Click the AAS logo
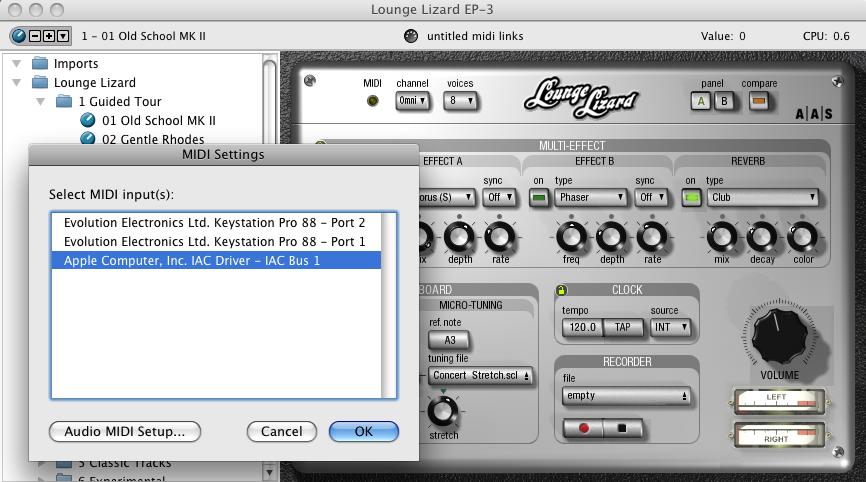866x482 pixels. point(814,114)
